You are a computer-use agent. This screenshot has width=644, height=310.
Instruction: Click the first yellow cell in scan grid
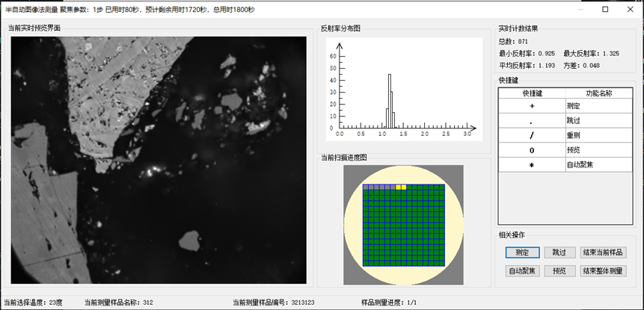pyautogui.click(x=399, y=187)
